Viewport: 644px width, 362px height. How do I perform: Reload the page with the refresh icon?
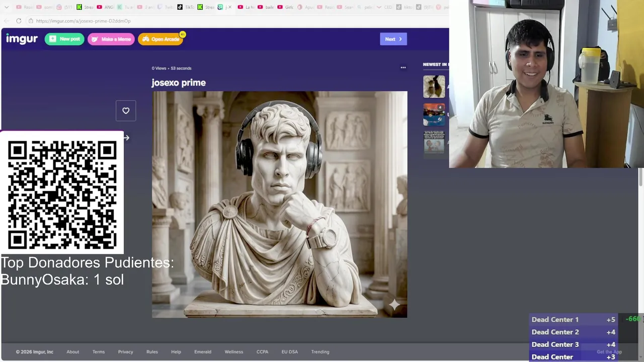click(x=19, y=21)
